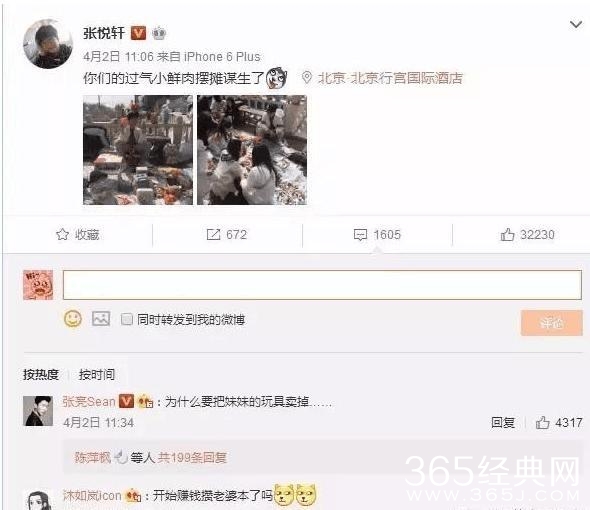This screenshot has width=590, height=510.
Task: Open the post options chevron menu
Action: click(x=576, y=25)
